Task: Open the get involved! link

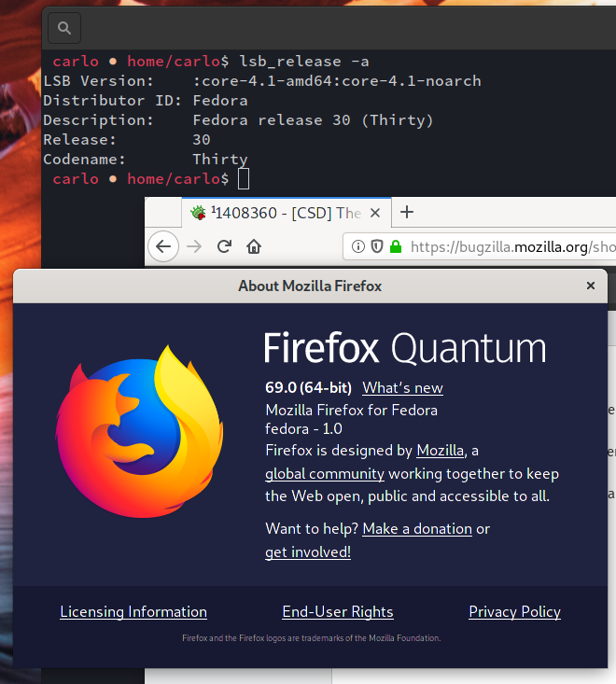Action: (308, 551)
